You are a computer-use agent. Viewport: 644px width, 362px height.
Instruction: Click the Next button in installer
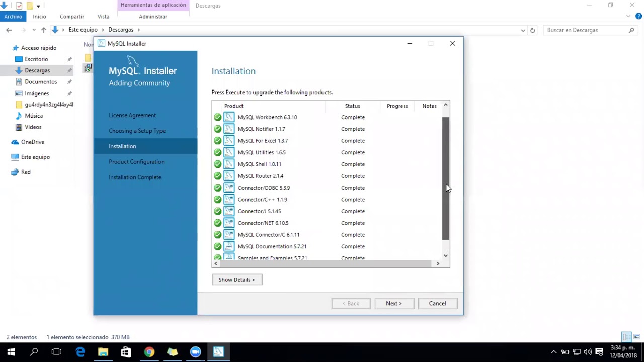click(x=394, y=303)
